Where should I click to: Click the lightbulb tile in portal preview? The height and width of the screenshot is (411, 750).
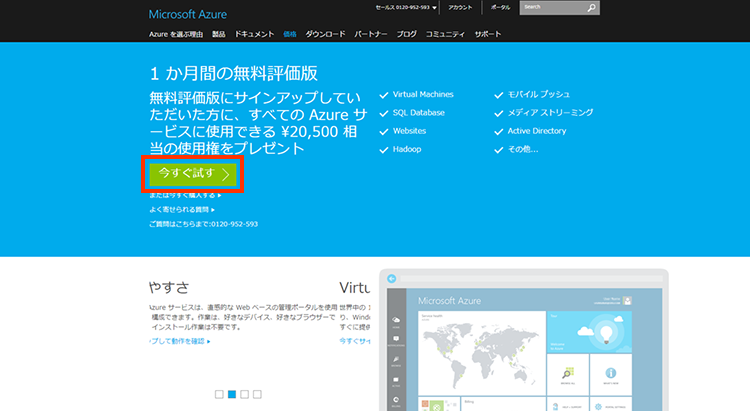click(x=607, y=333)
